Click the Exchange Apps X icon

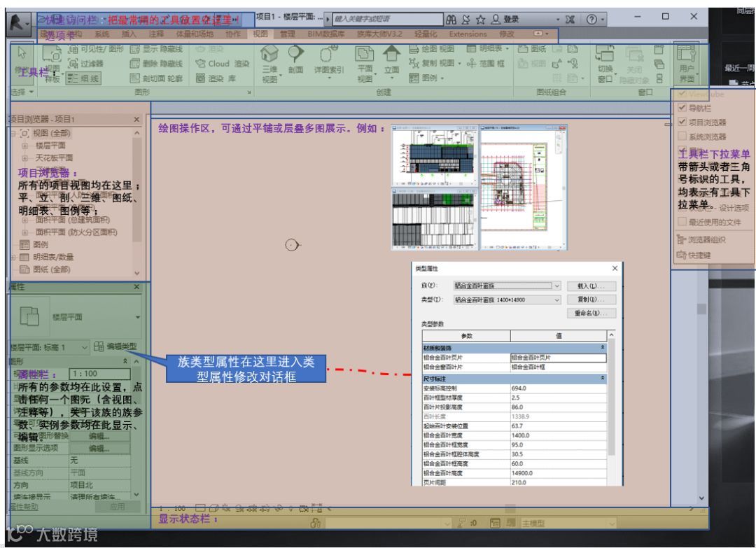(x=570, y=20)
